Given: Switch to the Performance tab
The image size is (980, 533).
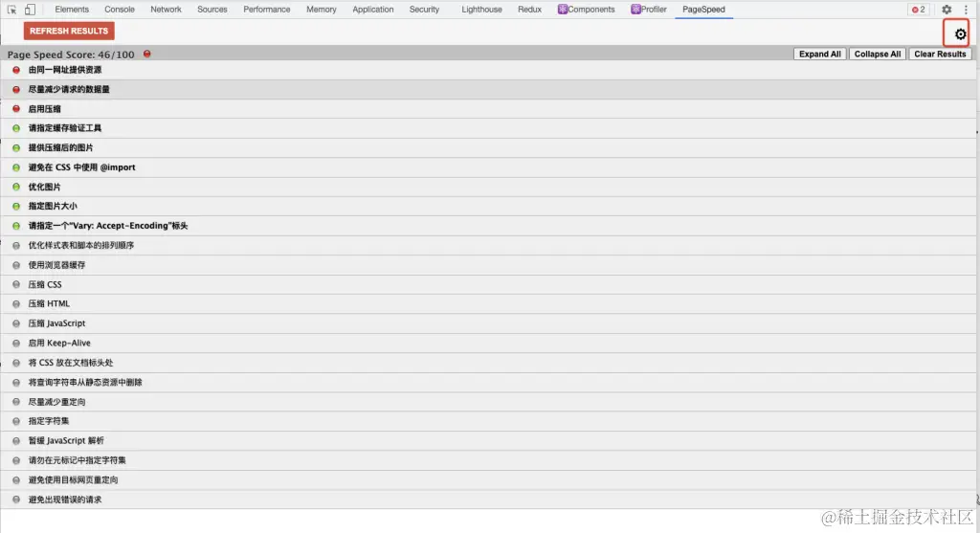Looking at the screenshot, I should click(x=267, y=10).
